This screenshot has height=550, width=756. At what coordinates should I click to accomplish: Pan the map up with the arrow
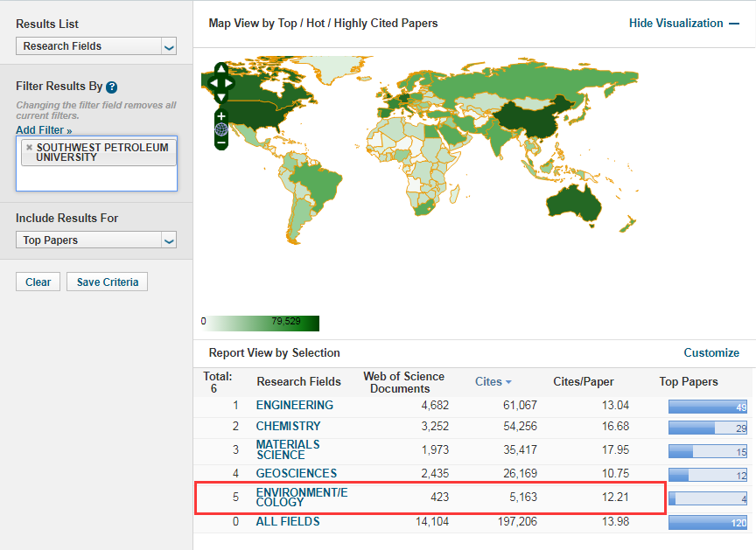221,69
